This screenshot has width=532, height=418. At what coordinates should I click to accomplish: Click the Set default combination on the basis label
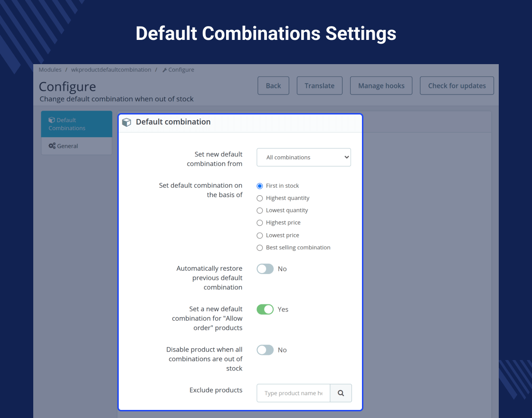(x=200, y=190)
